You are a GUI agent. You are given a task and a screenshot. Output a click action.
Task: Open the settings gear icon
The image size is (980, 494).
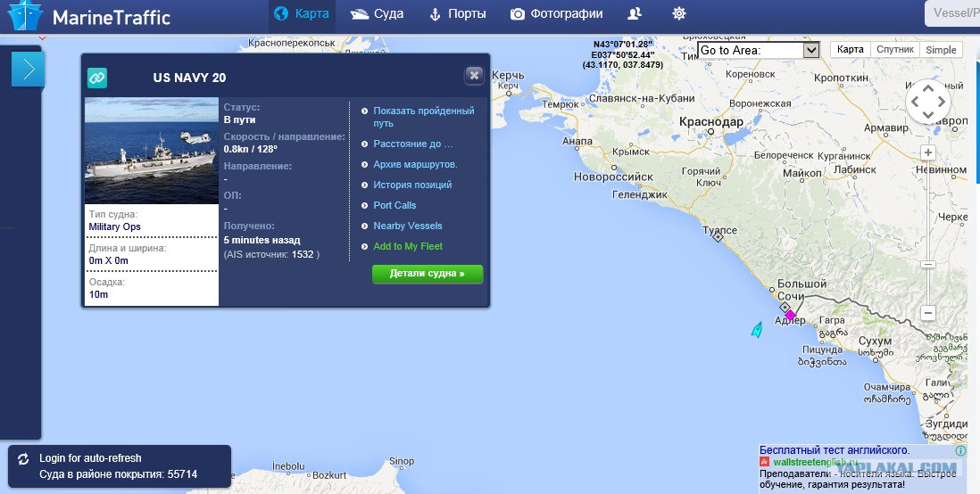(x=678, y=13)
